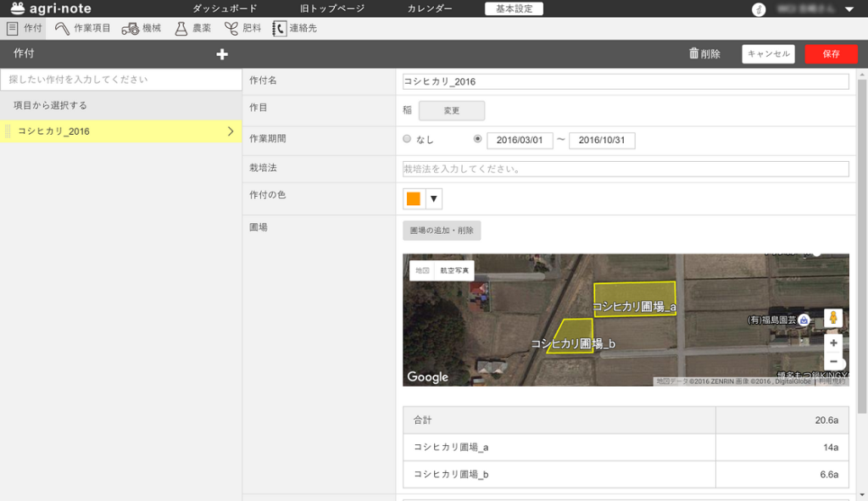
Task: Click the Street View pegman icon on map
Action: coord(833,318)
